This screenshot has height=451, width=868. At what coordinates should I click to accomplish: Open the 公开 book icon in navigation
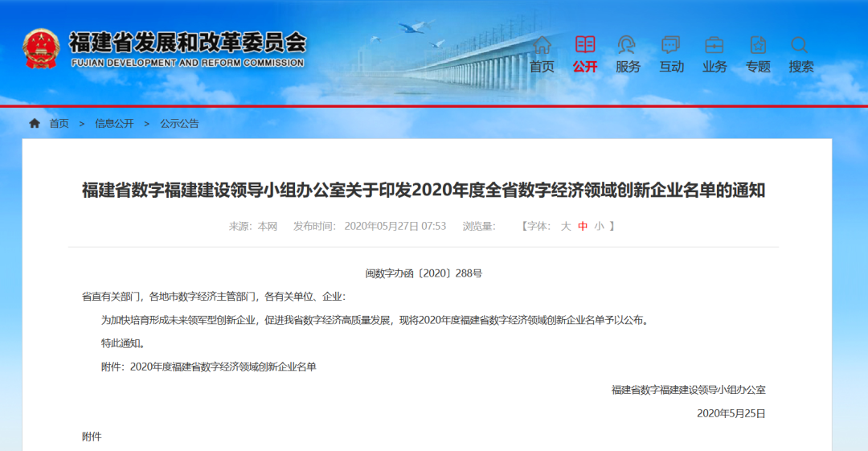(x=585, y=45)
